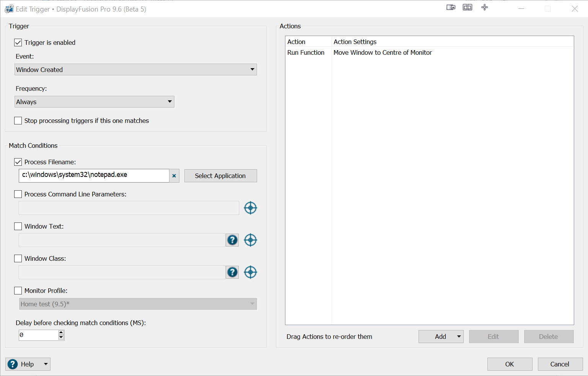Click the Window Class target picker crosshair

point(250,272)
